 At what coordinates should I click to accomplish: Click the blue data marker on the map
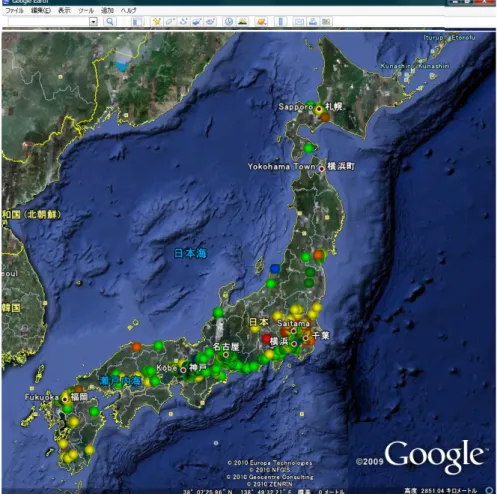[x=275, y=268]
